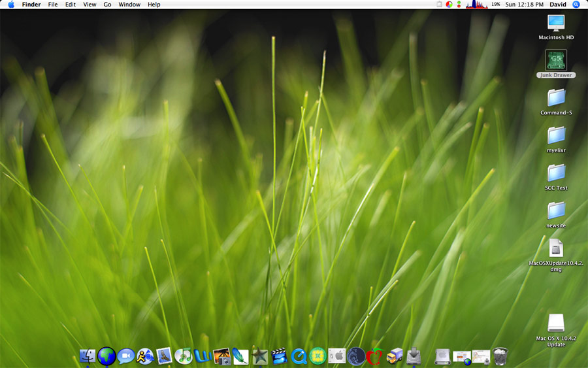Open the Mail stamp icon
Viewport: 588px width, 368px height.
point(164,356)
